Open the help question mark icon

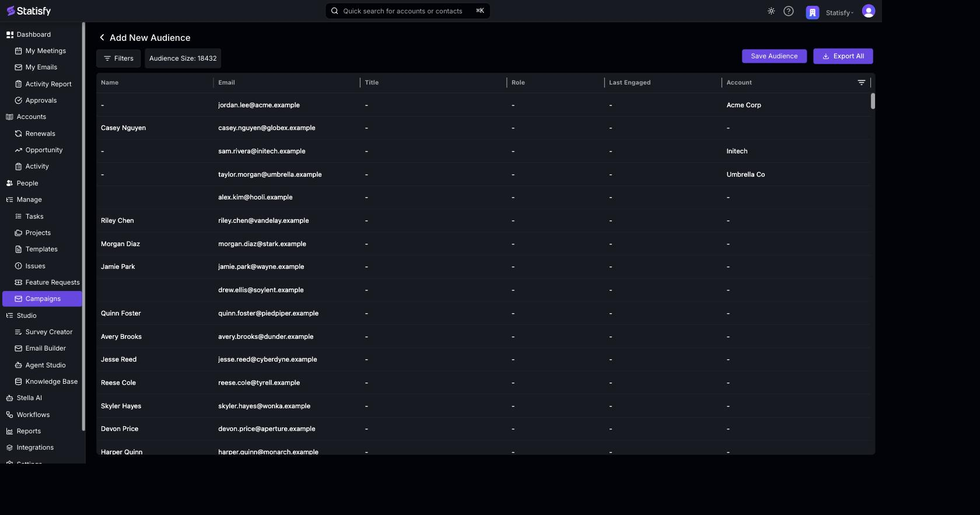pos(789,11)
